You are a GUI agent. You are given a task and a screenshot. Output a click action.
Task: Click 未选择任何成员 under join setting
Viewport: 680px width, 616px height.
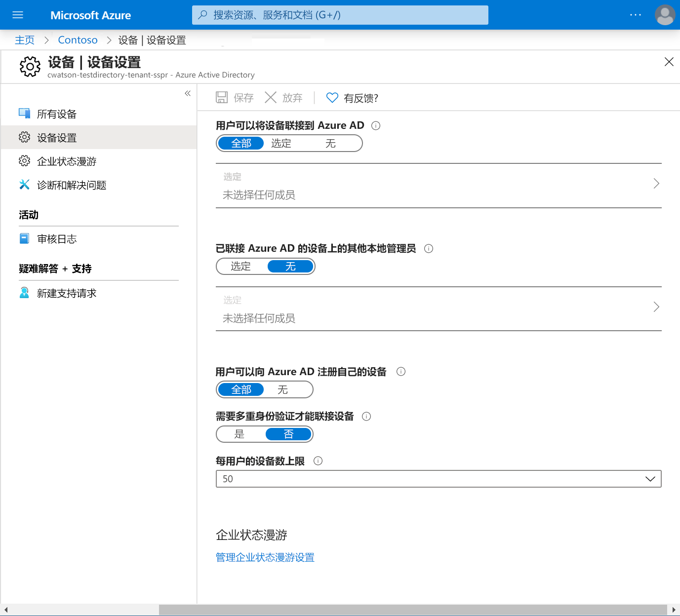point(259,195)
